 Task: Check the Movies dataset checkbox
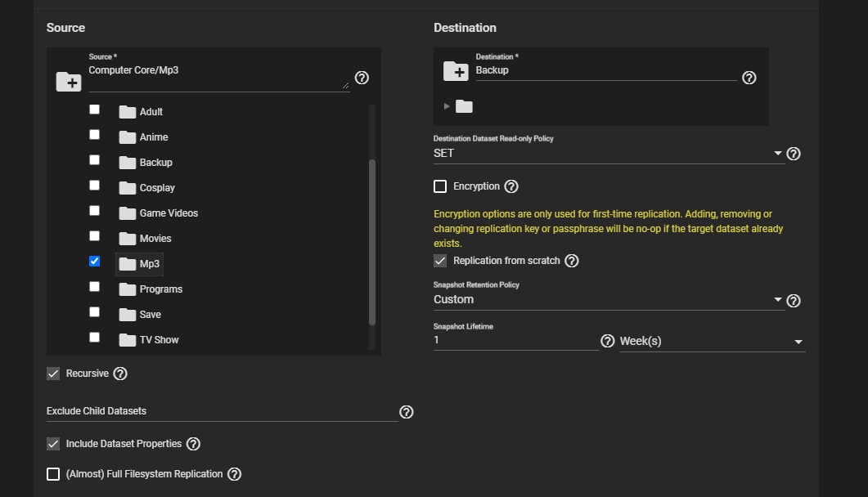(x=95, y=236)
